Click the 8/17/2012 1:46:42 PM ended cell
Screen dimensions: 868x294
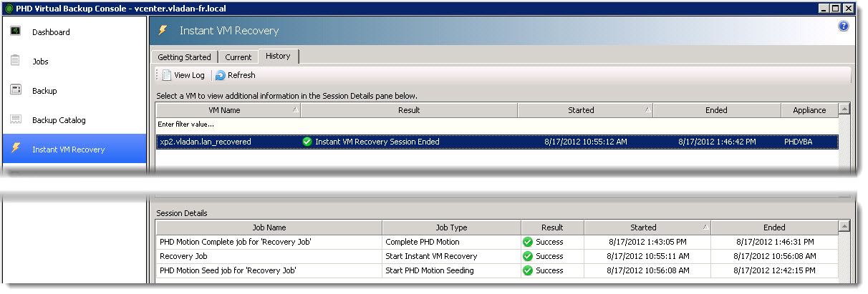coord(717,142)
